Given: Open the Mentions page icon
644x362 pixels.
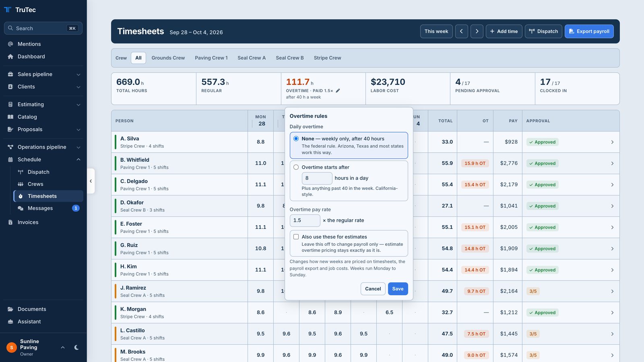Looking at the screenshot, I should click(10, 44).
